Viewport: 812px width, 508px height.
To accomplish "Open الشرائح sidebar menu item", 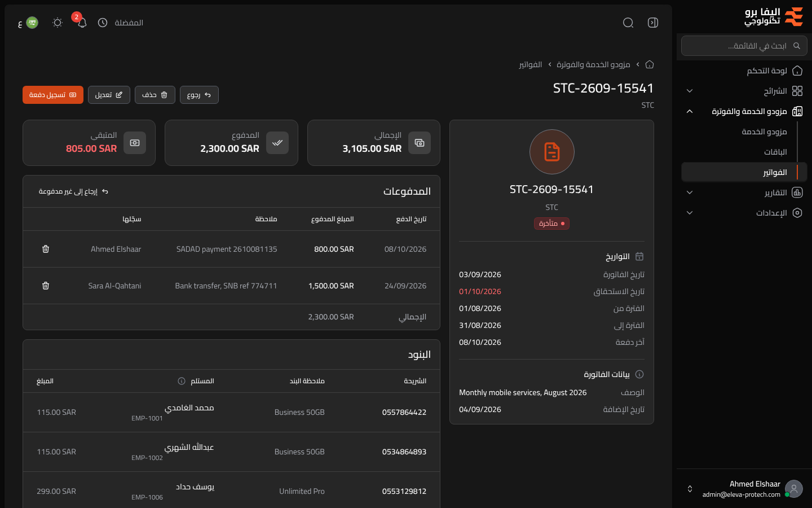I will click(x=744, y=91).
